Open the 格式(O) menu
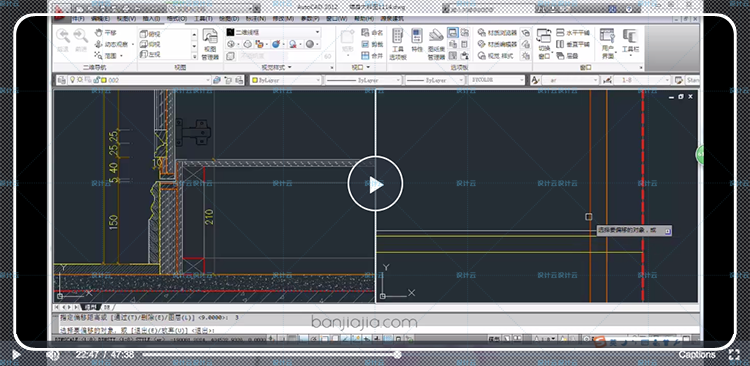The height and width of the screenshot is (366, 750). point(176,19)
